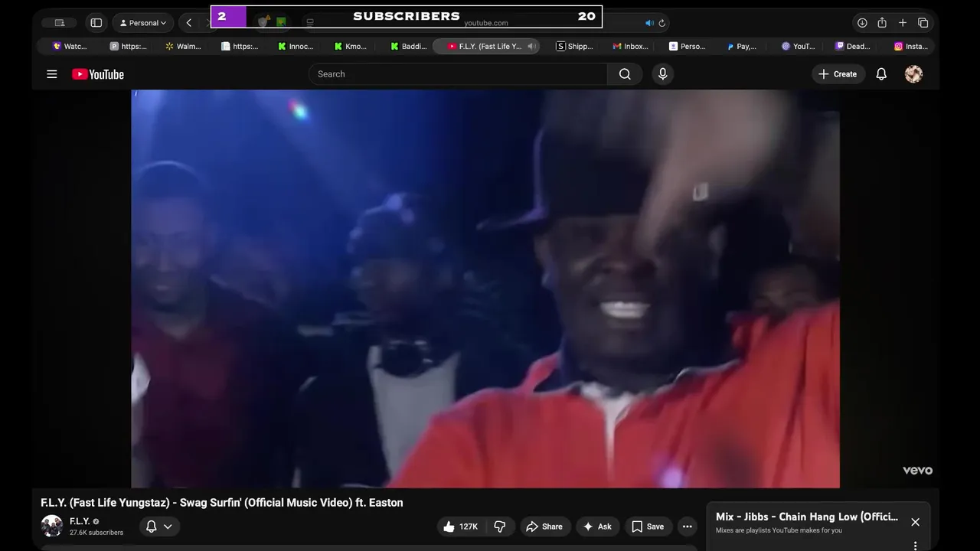Like the video with 127K thumbs up
The width and height of the screenshot is (980, 551).
coord(460,527)
